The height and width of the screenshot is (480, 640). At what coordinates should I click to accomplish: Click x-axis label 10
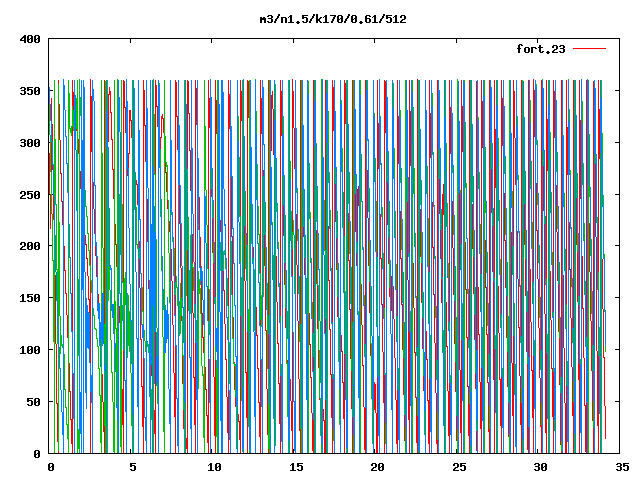214,467
